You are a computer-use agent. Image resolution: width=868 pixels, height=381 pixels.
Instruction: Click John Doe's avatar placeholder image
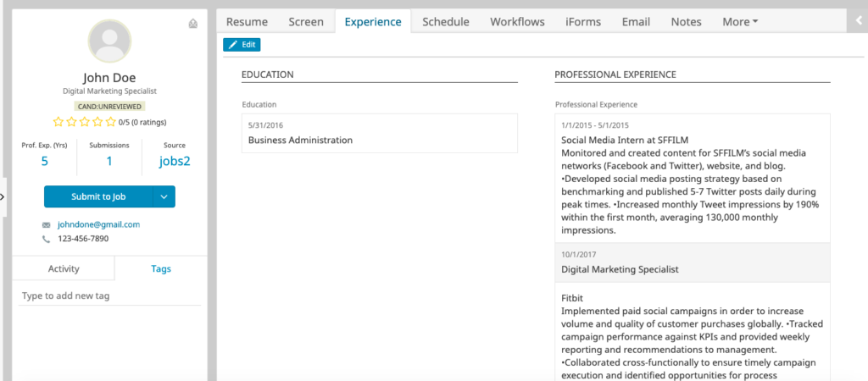(x=109, y=41)
